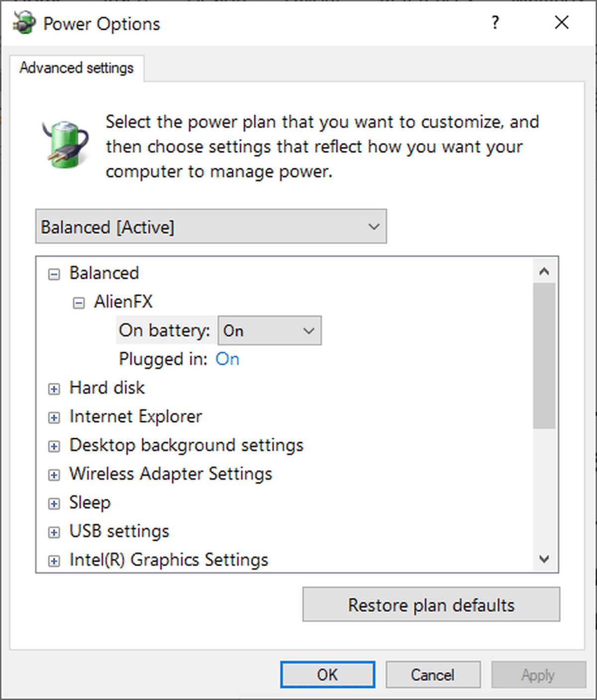Screen dimensions: 597x700
Task: Click the Power Options title bar icon
Action: (24, 23)
